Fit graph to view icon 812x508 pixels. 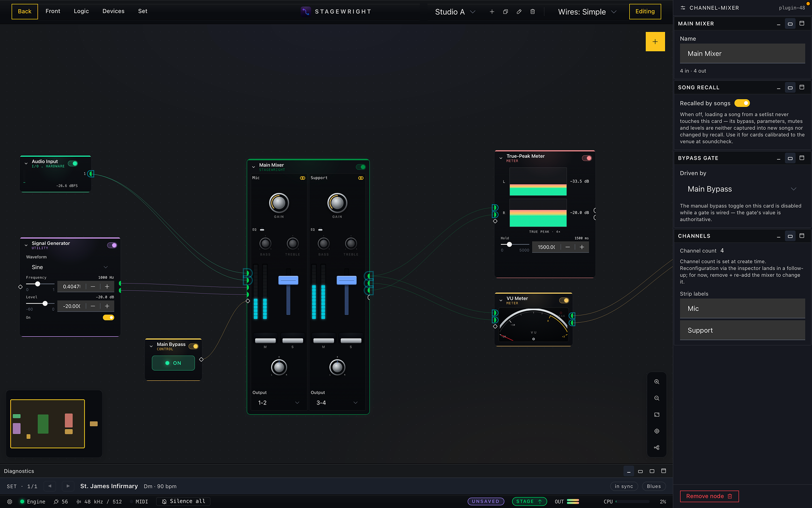pyautogui.click(x=656, y=415)
